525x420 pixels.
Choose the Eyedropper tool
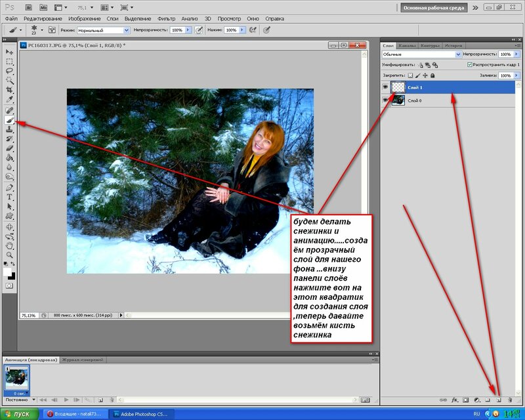coord(9,100)
